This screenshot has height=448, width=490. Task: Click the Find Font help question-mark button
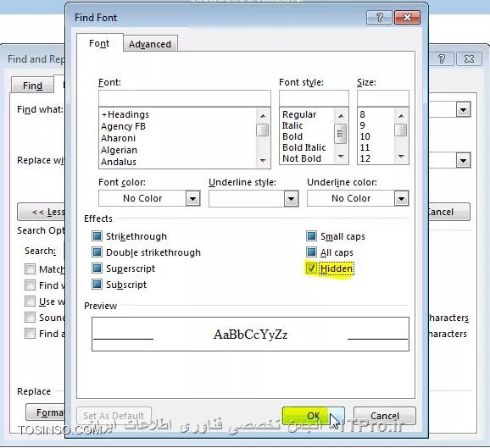click(379, 17)
